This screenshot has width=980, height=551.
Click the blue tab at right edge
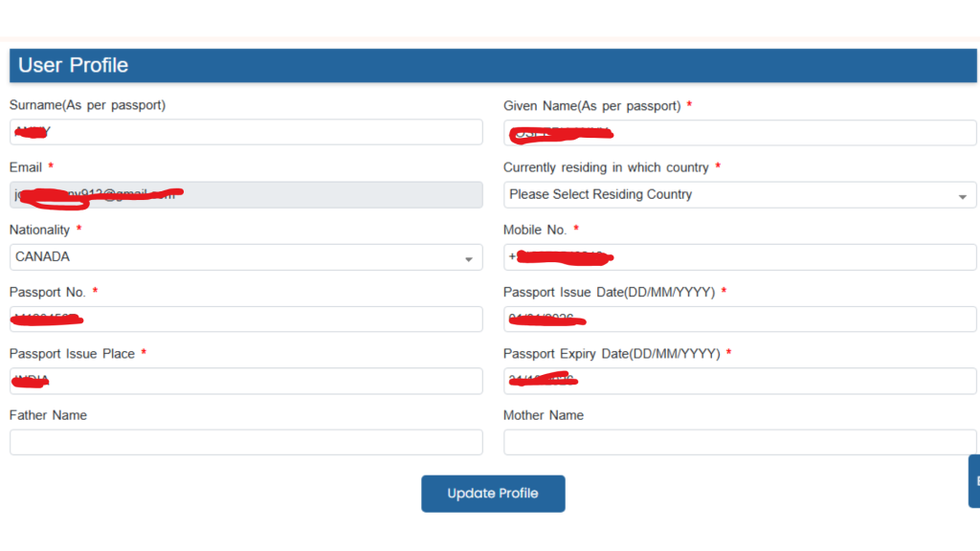click(974, 480)
